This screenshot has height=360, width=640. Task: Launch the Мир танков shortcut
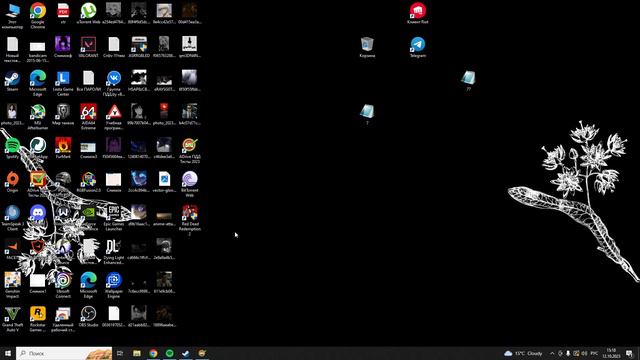[x=63, y=114]
